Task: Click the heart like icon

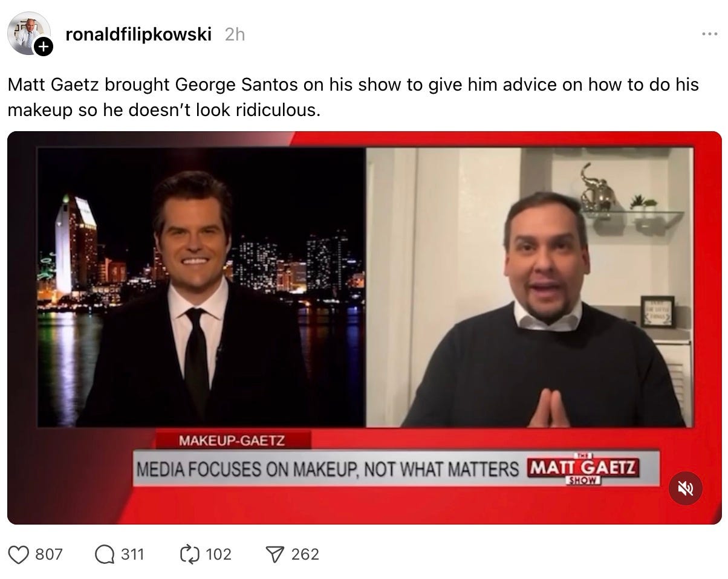Action: pos(19,554)
